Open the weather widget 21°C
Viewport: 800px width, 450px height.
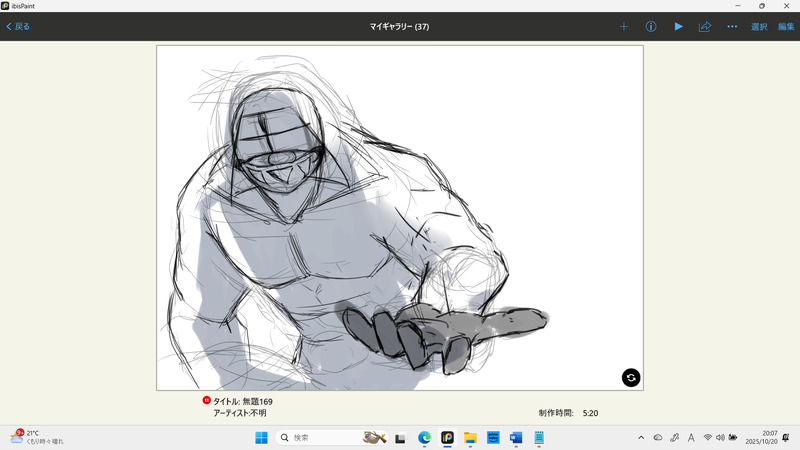(37, 437)
